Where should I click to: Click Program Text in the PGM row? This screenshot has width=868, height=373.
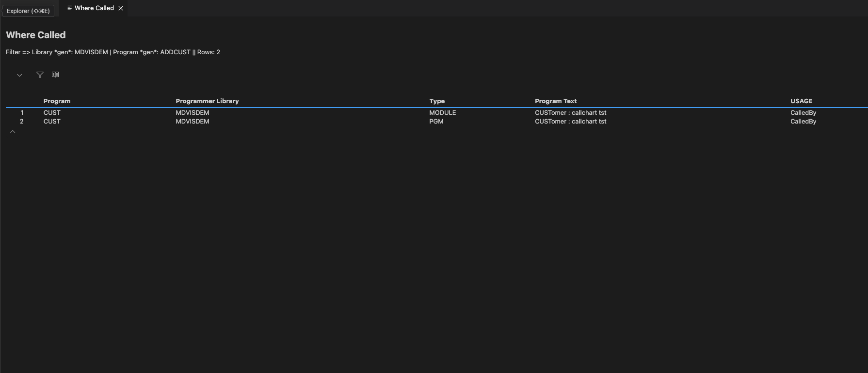(x=571, y=122)
